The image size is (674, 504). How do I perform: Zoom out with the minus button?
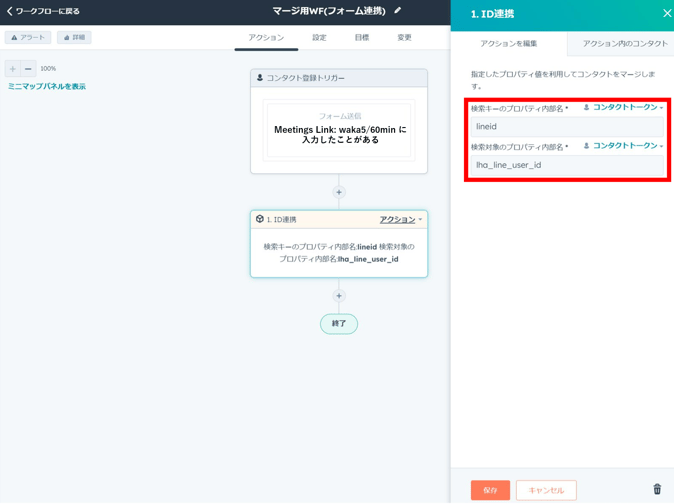pos(28,69)
